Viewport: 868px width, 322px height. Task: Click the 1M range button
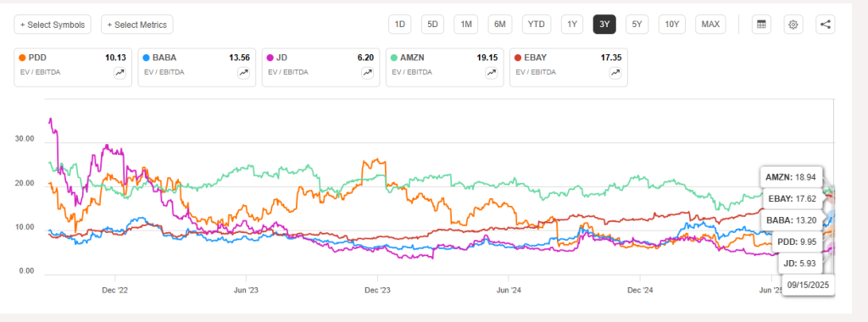(466, 25)
